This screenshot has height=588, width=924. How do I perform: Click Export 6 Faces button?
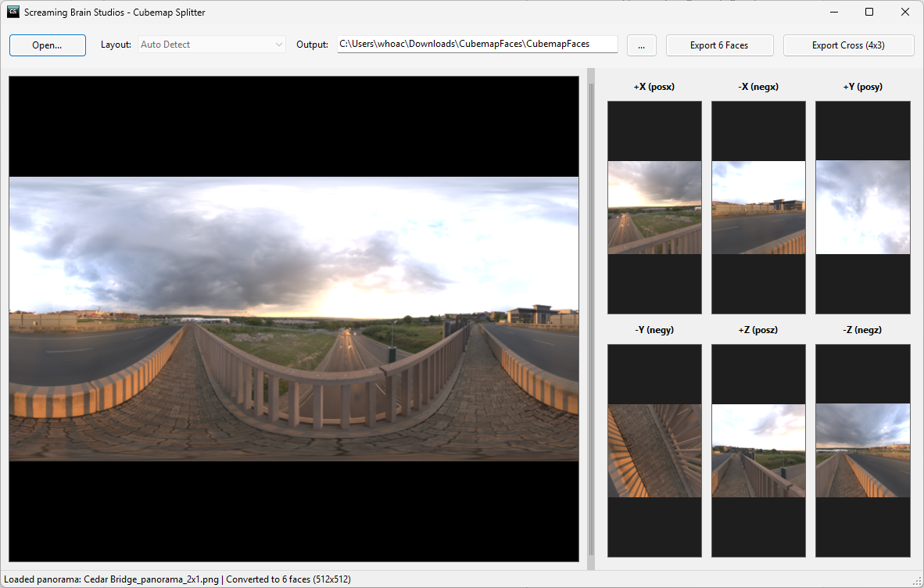click(x=719, y=45)
